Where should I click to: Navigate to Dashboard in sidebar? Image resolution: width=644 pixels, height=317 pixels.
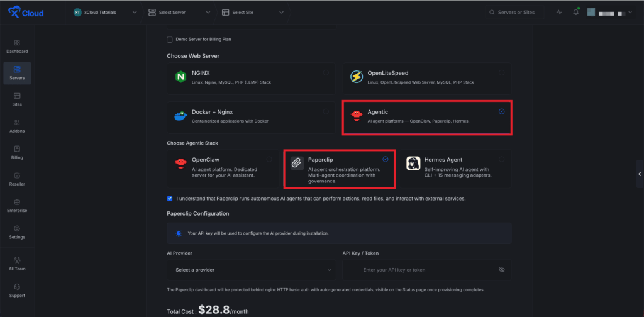point(17,47)
